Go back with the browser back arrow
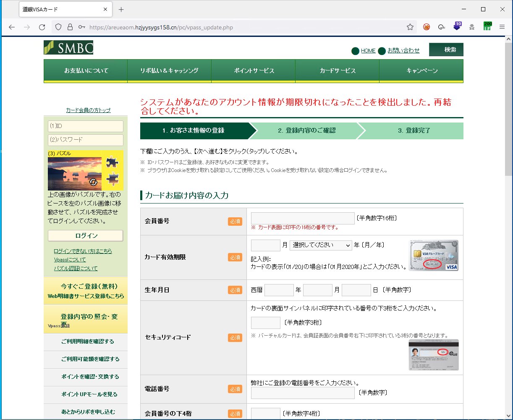Screen dimensions: 513x420 (x=11, y=27)
